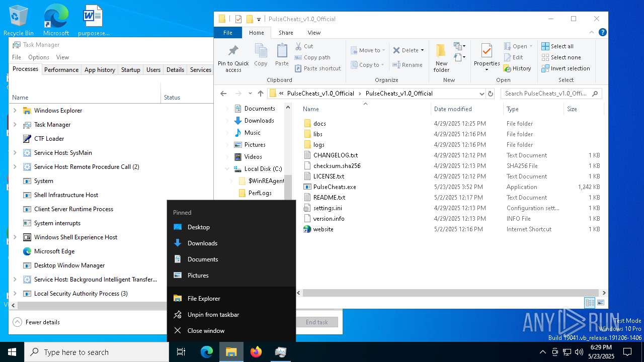Click the End task button
The width and height of the screenshot is (644, 362).
pyautogui.click(x=317, y=322)
